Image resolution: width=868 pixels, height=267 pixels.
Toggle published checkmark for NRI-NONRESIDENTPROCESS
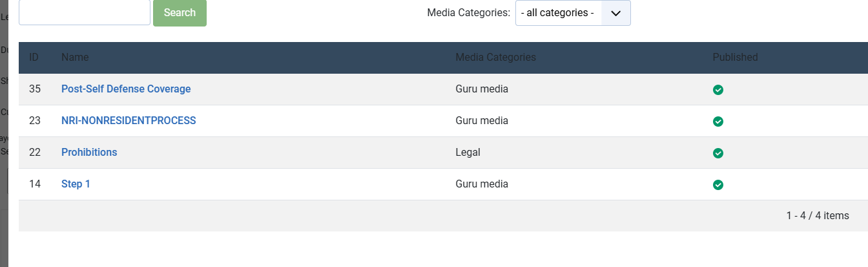coord(718,122)
